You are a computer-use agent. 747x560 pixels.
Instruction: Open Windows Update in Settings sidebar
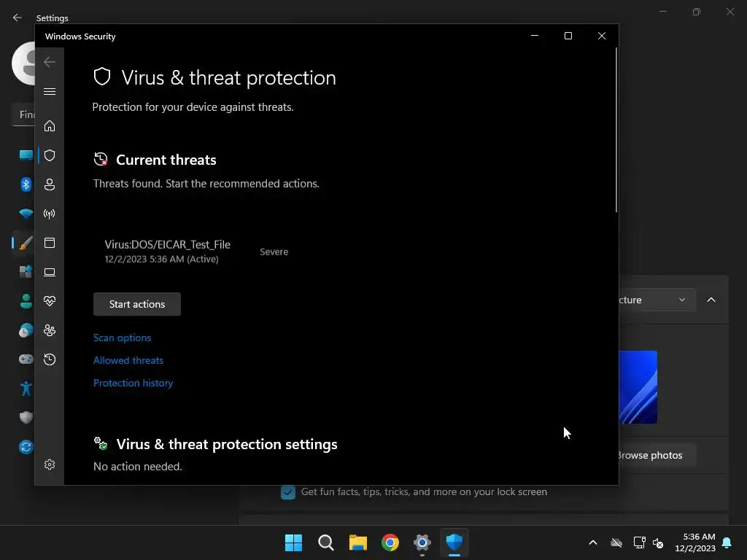(26, 447)
